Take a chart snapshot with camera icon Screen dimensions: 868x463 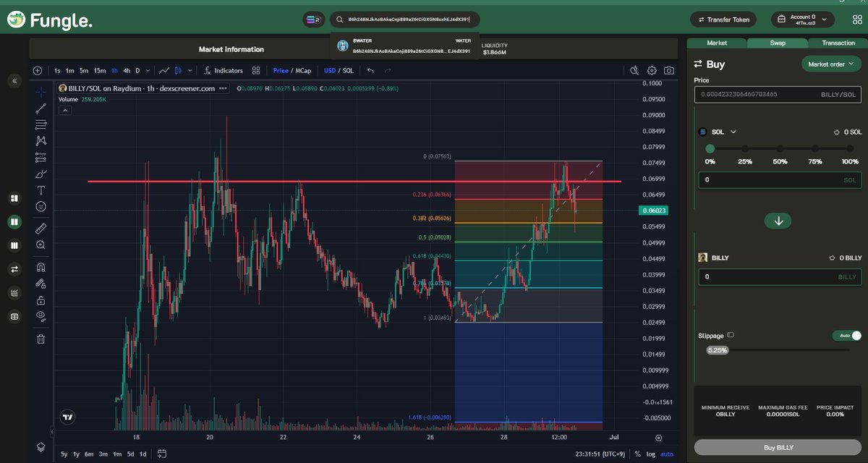coord(669,70)
